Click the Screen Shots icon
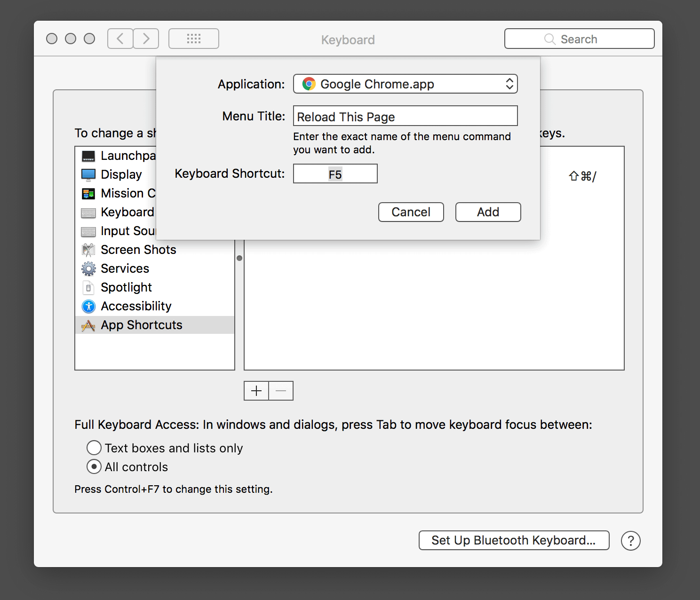This screenshot has height=600, width=700. [x=88, y=250]
